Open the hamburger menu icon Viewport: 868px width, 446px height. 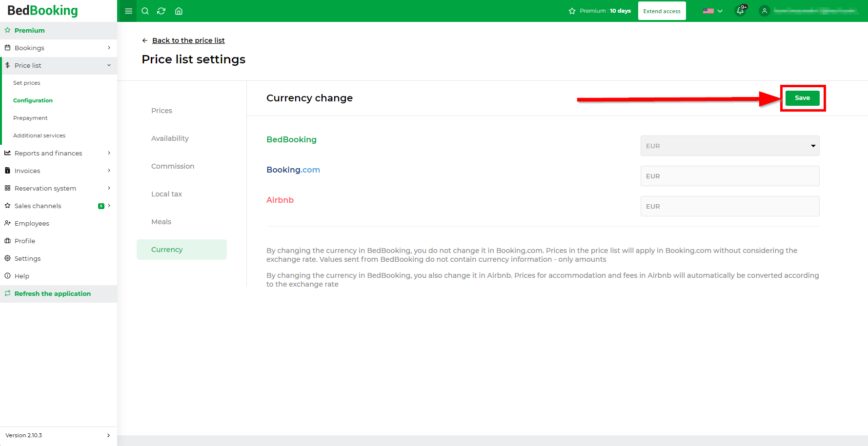[129, 11]
